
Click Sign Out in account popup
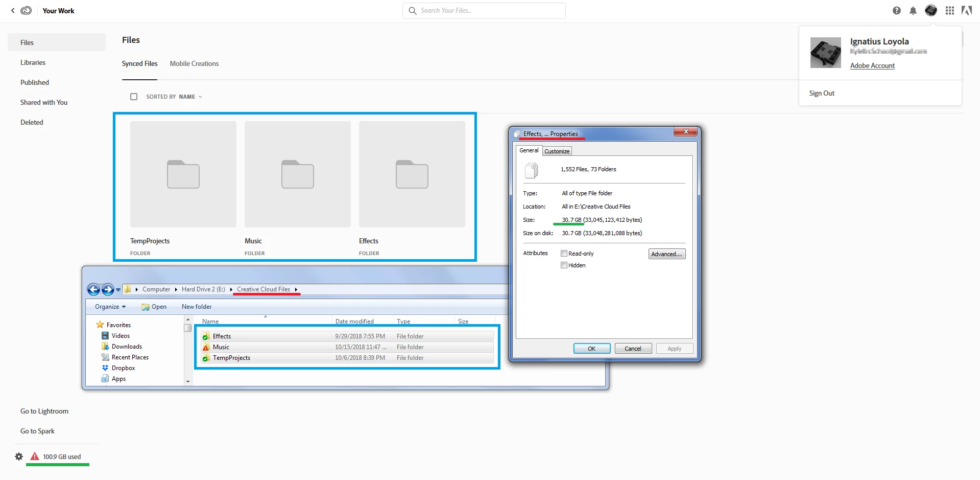coord(822,93)
